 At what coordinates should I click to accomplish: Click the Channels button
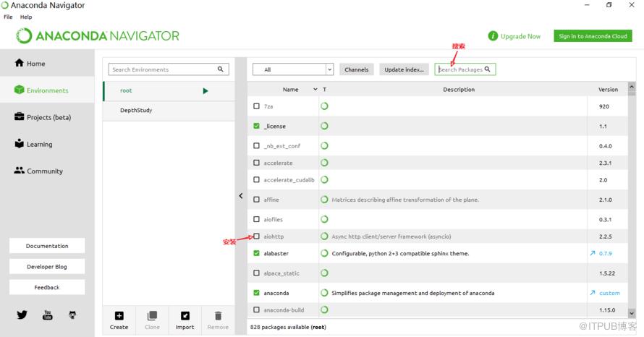[357, 69]
